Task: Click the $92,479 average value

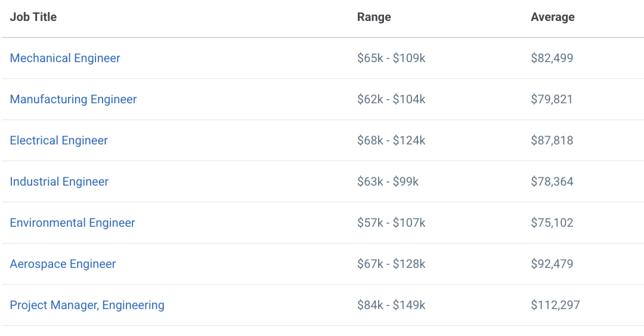Action: [552, 264]
